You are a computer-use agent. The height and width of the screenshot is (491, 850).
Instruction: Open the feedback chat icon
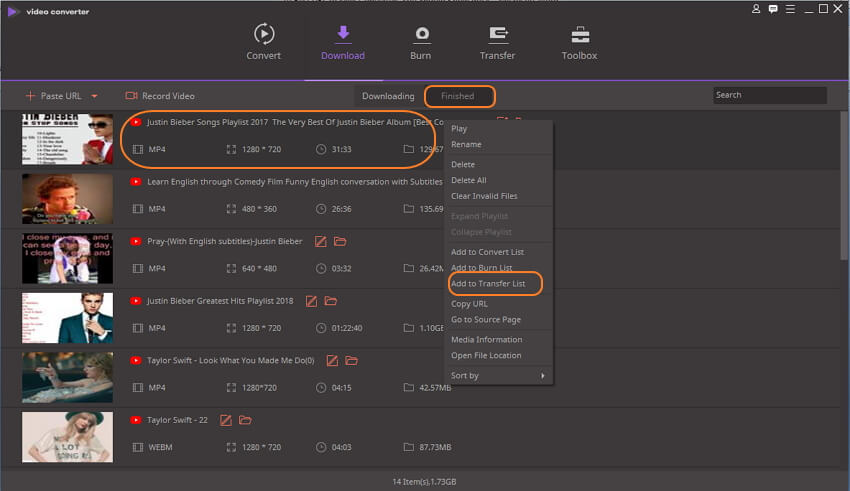coord(773,9)
